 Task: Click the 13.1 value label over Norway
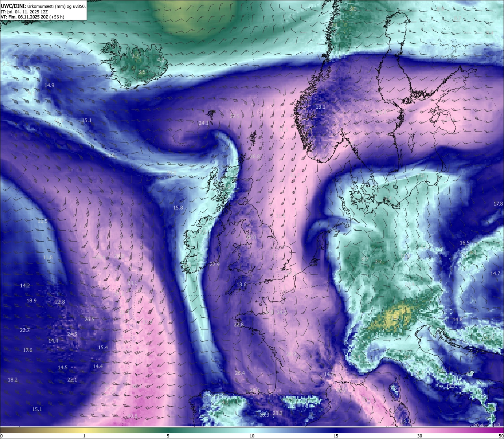(x=321, y=107)
